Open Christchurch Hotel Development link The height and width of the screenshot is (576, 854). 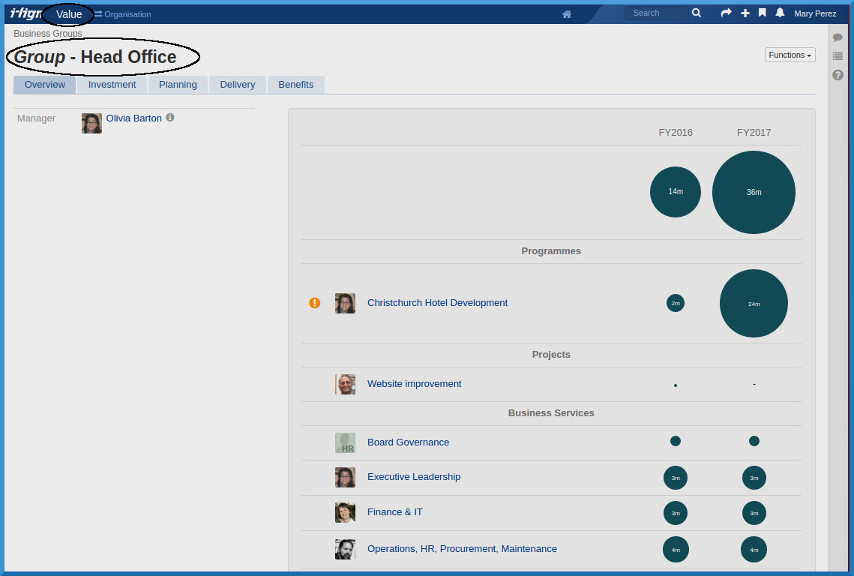437,303
